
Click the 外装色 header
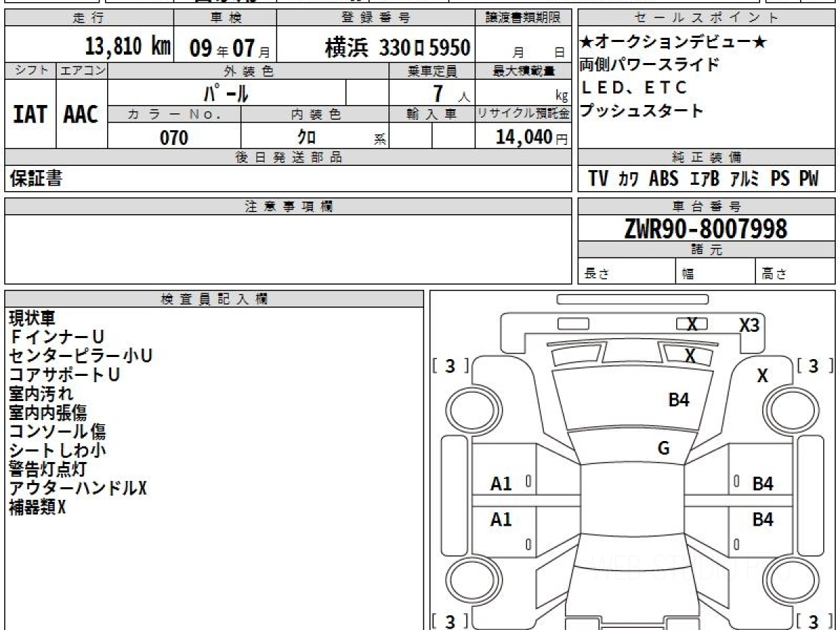pyautogui.click(x=248, y=71)
